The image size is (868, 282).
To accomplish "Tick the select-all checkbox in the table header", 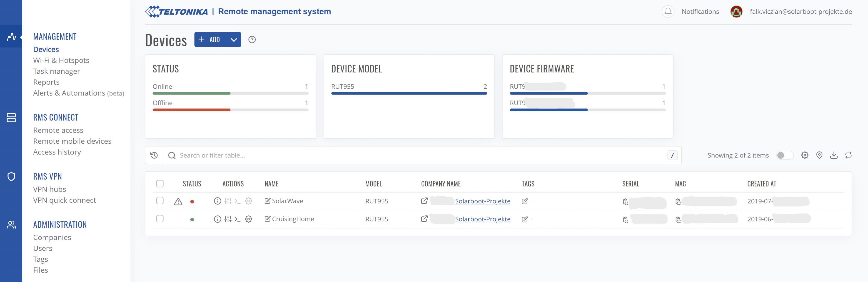I will click(x=160, y=184).
